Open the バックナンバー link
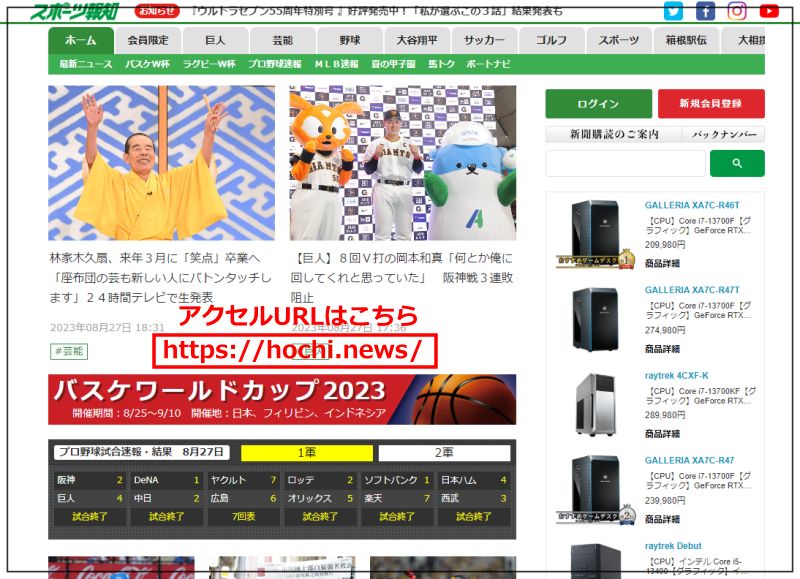Image resolution: width=800 pixels, height=579 pixels. tap(723, 134)
